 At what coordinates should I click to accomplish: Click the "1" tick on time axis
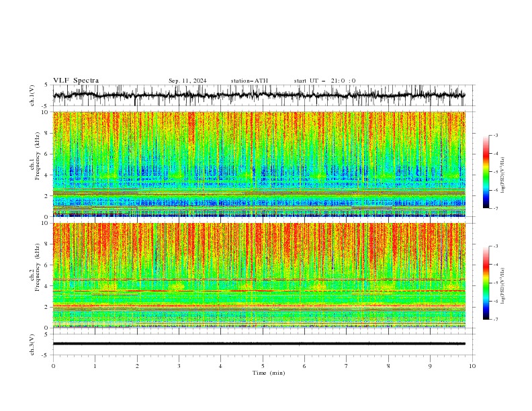[x=95, y=366]
